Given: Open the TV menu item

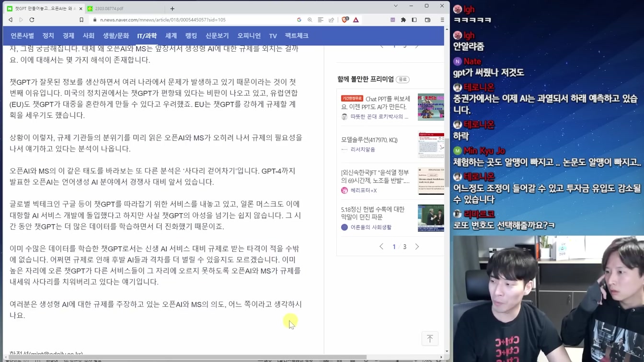Looking at the screenshot, I should [273, 36].
